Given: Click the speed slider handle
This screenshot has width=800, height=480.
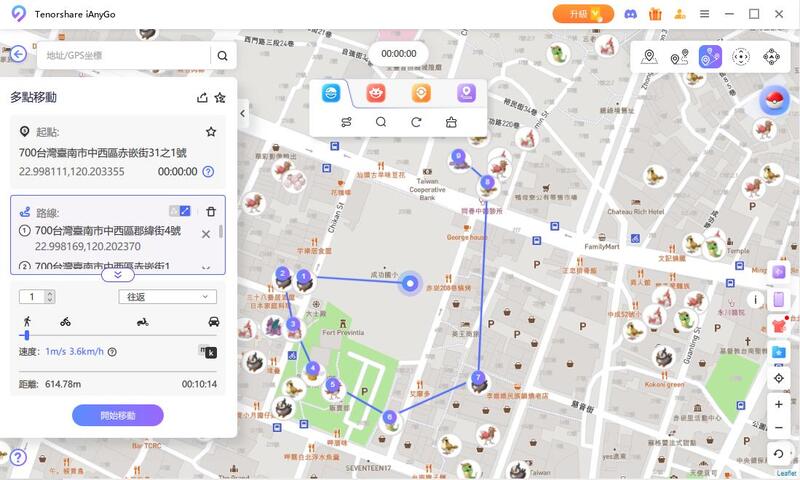Looking at the screenshot, I should click(27, 335).
